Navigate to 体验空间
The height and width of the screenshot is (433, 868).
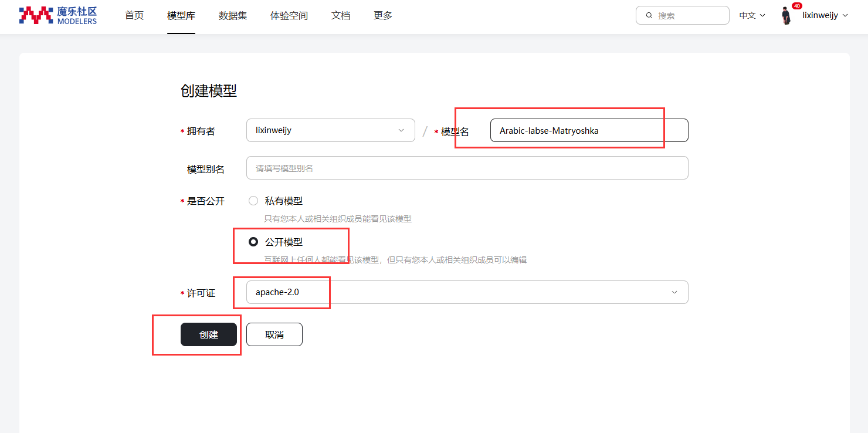click(289, 16)
